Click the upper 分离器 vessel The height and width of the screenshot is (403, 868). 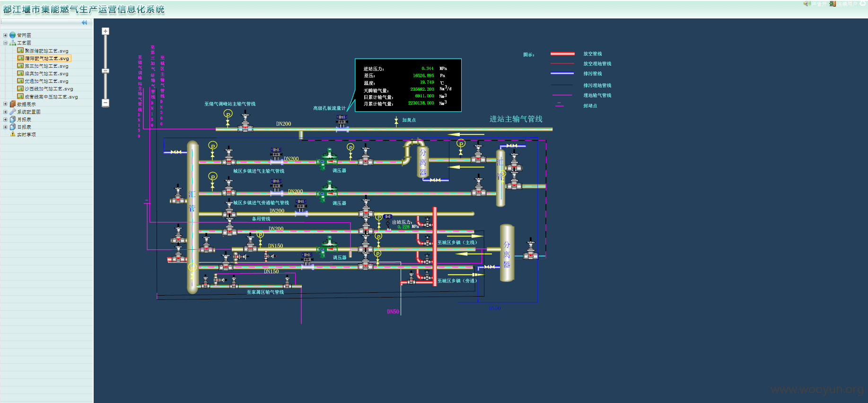pos(422,162)
